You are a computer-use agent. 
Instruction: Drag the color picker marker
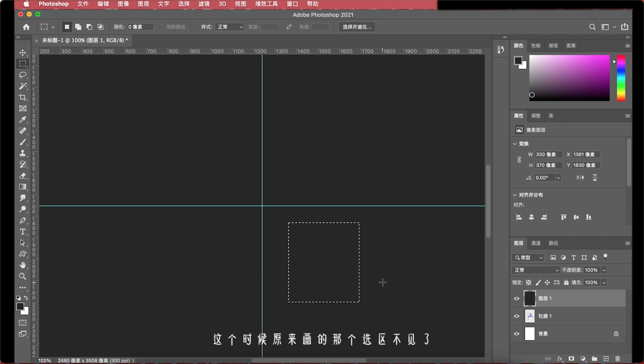[x=532, y=94]
